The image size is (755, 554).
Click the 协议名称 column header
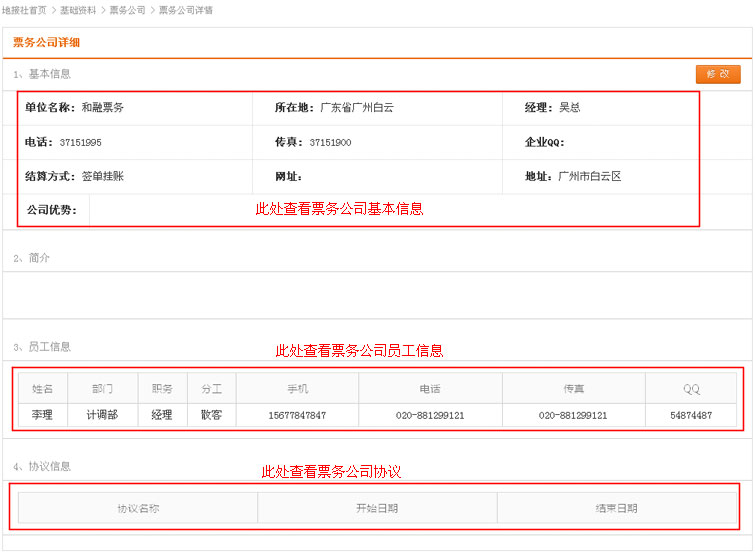(x=138, y=508)
